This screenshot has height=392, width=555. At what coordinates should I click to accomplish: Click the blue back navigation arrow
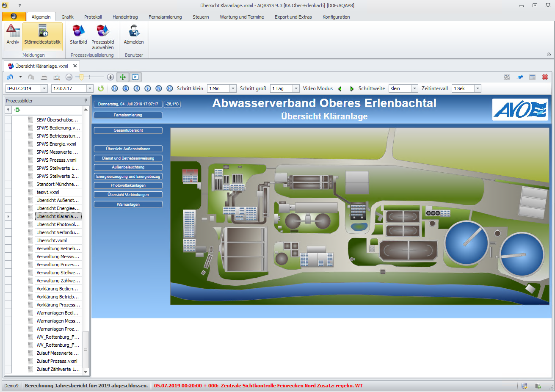pos(10,77)
